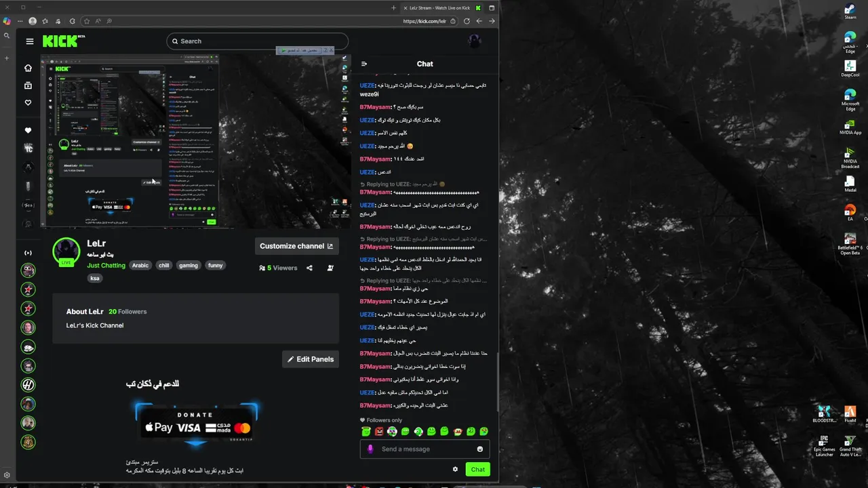Insert the angry red emote
This screenshot has height=488, width=868.
point(379,431)
